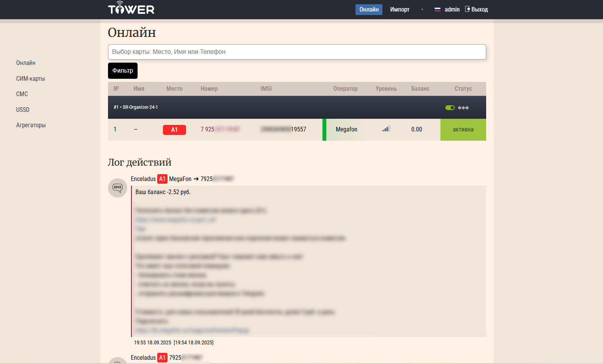Click the Russian flag language icon
Image resolution: width=603 pixels, height=364 pixels.
pyautogui.click(x=437, y=10)
